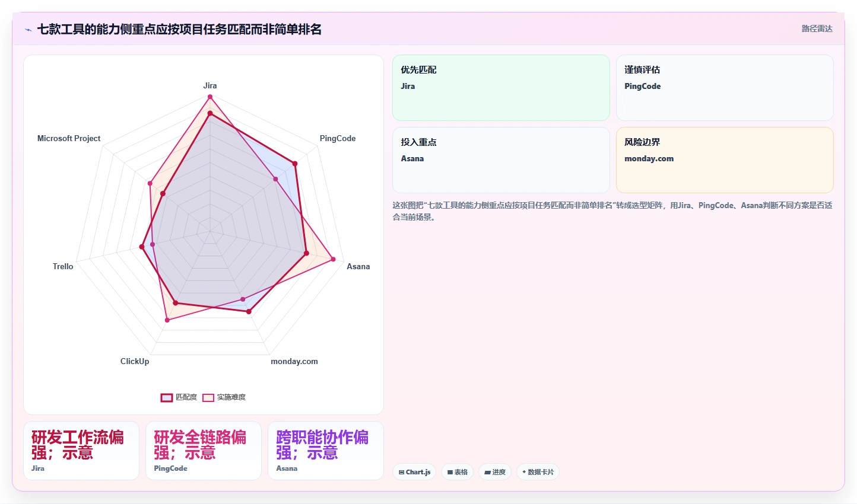Open the 表格 tag
This screenshot has width=857, height=504.
point(457,472)
